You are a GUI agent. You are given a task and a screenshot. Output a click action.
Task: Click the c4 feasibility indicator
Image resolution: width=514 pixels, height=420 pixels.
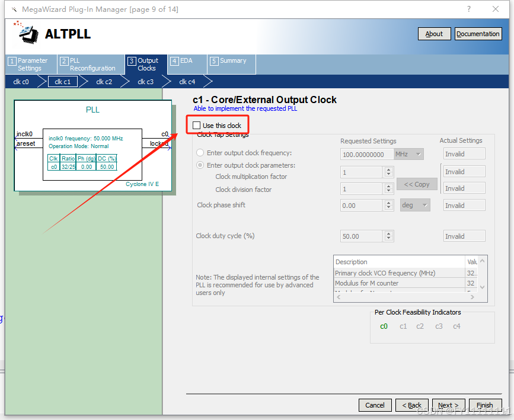click(456, 326)
